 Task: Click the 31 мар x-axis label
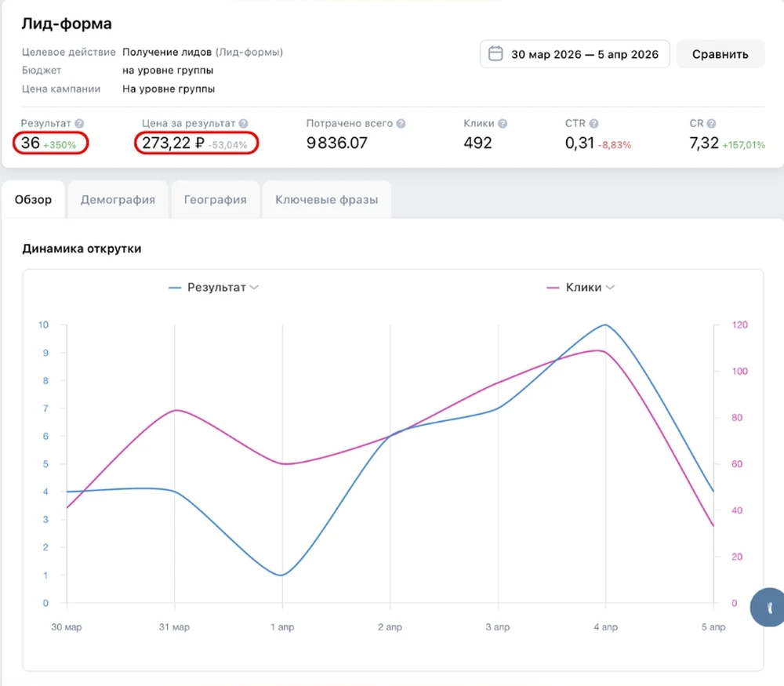175,627
